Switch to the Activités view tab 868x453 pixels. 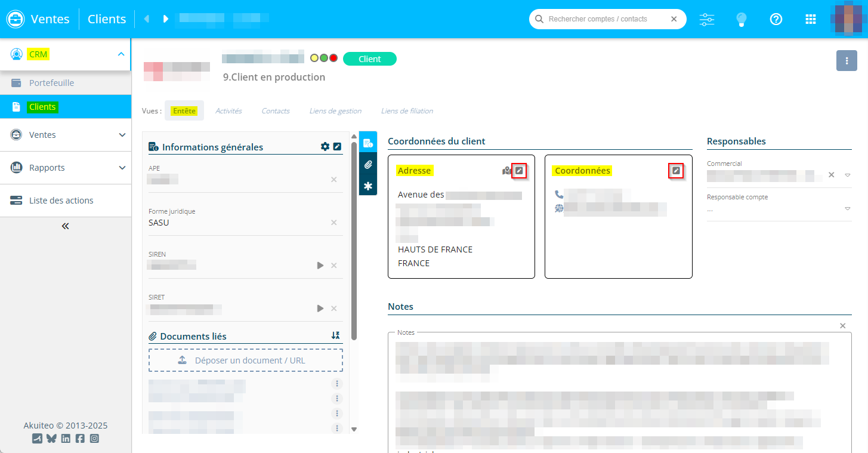coord(228,111)
